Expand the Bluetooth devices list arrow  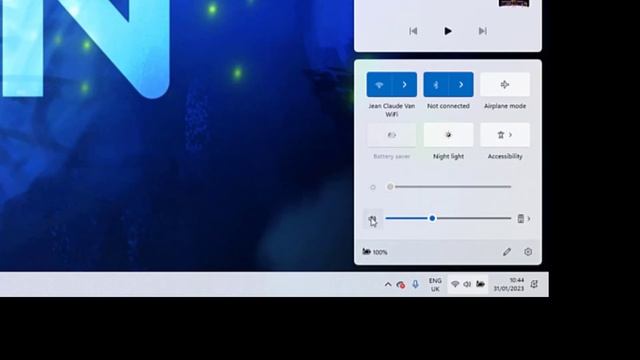click(x=461, y=84)
